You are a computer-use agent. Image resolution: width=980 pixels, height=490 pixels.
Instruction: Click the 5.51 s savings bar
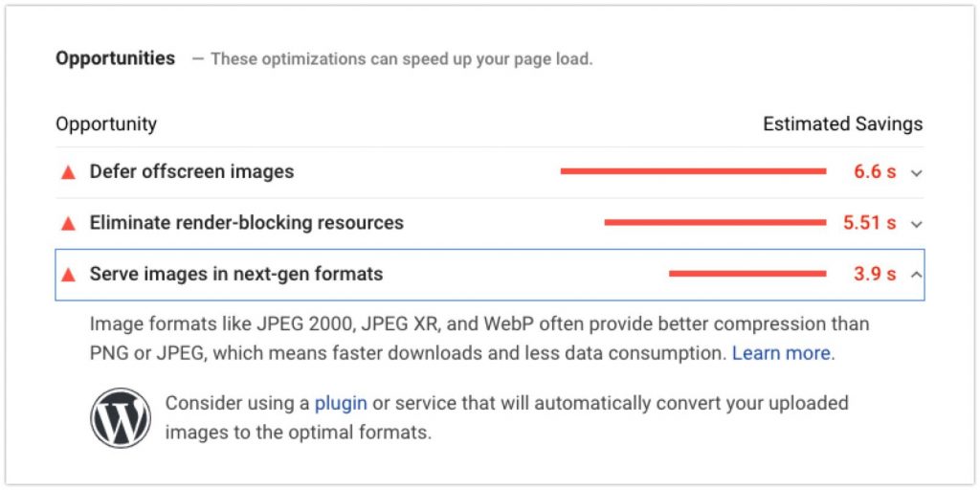tap(715, 222)
